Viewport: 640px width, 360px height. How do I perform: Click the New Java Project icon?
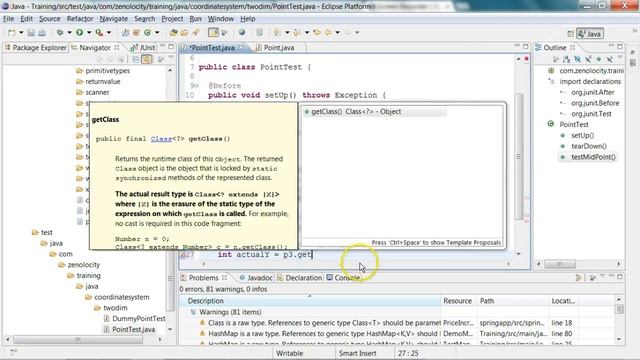click(x=126, y=33)
